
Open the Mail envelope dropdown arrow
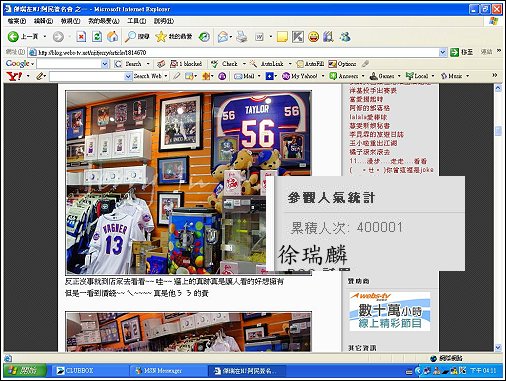(x=230, y=37)
